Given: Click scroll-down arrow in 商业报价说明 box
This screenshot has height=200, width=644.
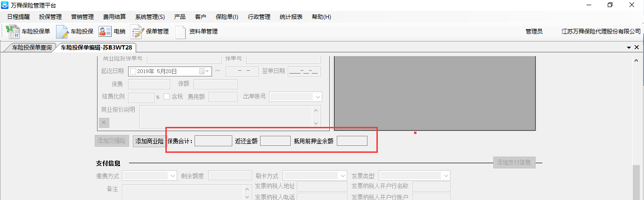Looking at the screenshot, I should (317, 123).
